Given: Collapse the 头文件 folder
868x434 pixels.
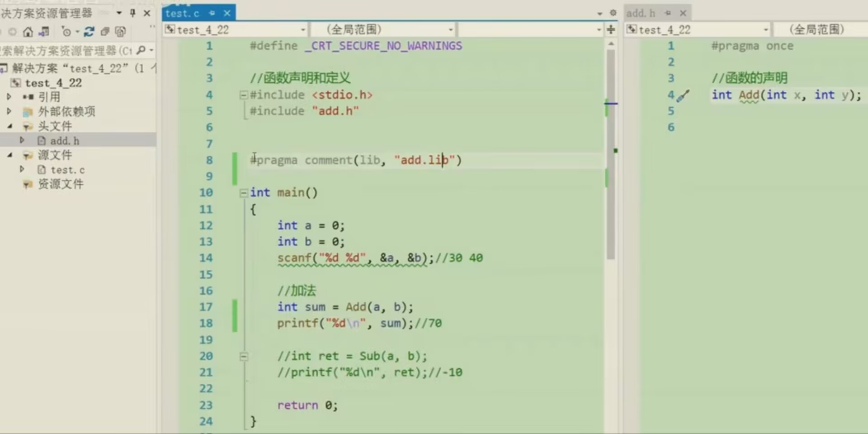Looking at the screenshot, I should click(9, 126).
